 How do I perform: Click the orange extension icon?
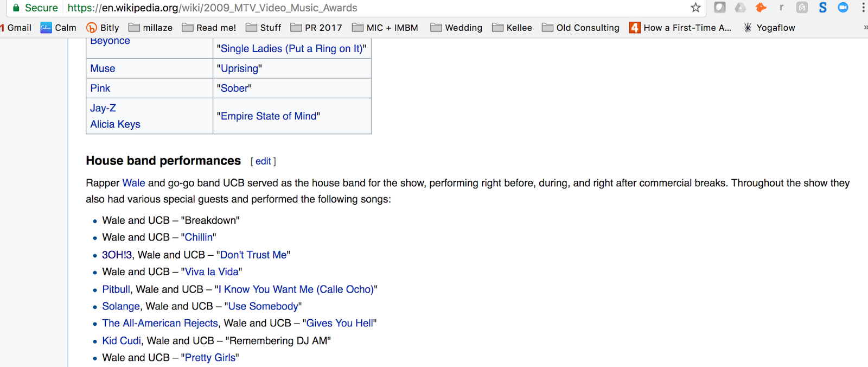pyautogui.click(x=761, y=8)
